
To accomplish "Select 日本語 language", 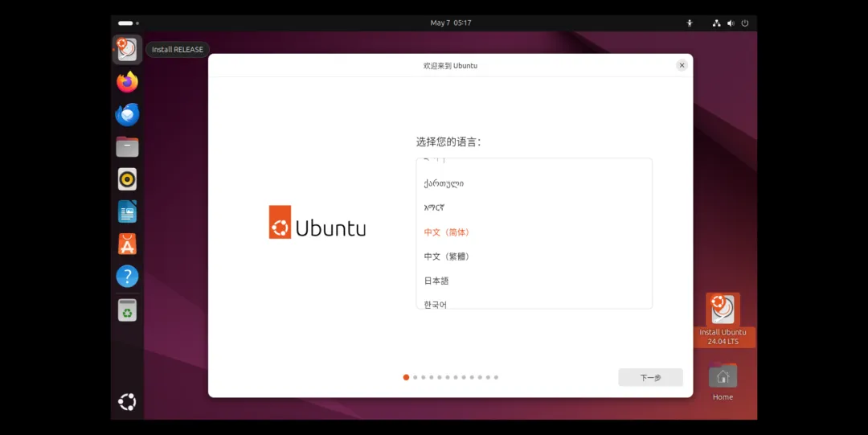I will point(534,281).
